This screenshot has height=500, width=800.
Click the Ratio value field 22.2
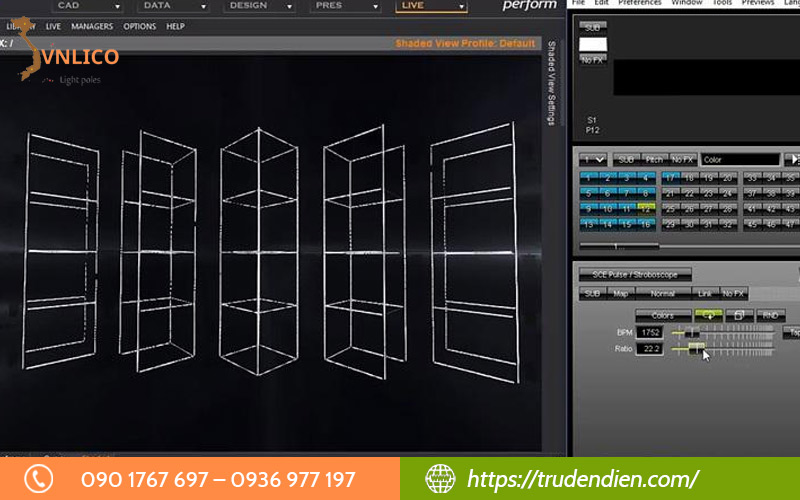(650, 349)
